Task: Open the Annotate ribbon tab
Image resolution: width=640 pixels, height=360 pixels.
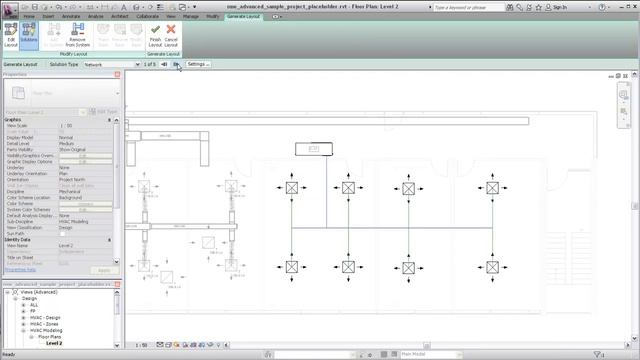Action: point(71,16)
